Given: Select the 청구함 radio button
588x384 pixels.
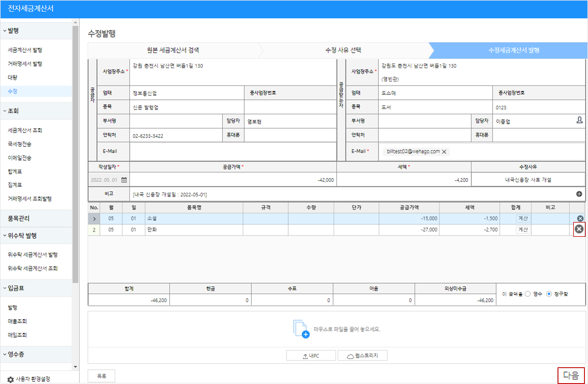Looking at the screenshot, I should (549, 294).
